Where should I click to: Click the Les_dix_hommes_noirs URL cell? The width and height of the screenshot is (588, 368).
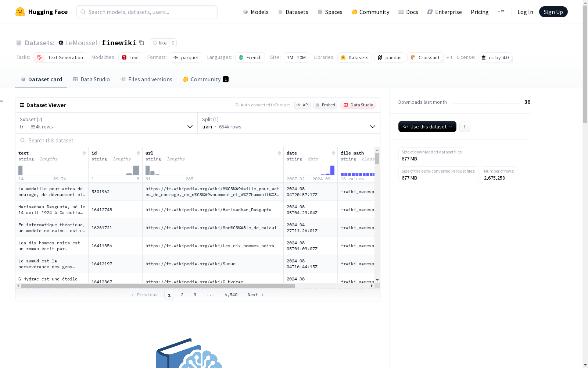213,246
